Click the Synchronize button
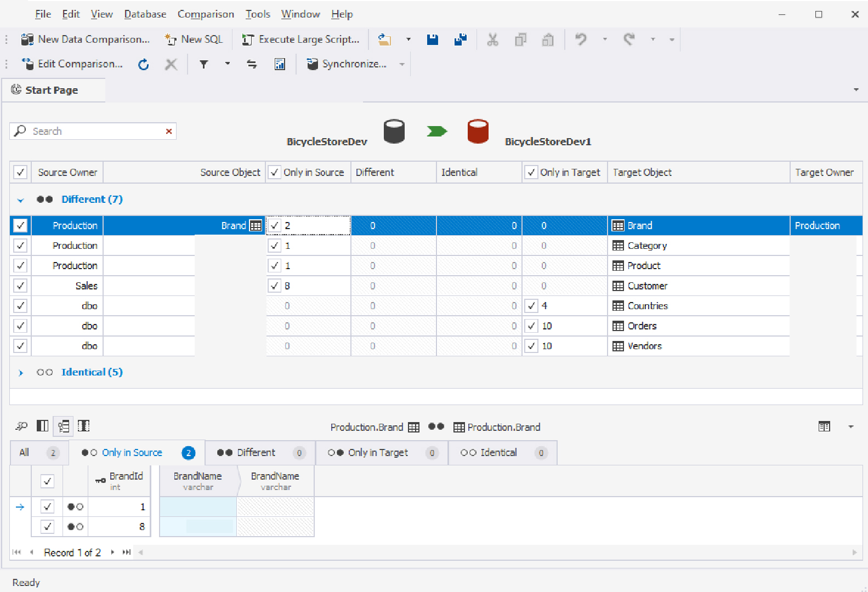Screen dimensions: 868x592 347,64
